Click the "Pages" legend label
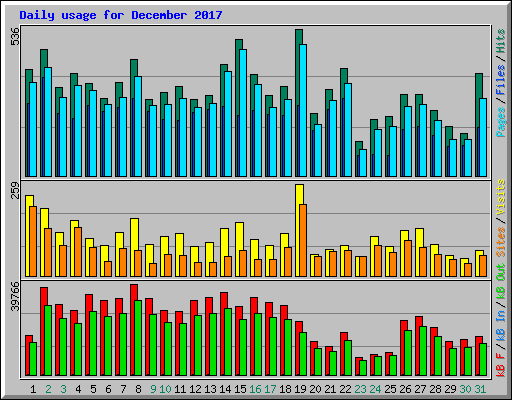The width and height of the screenshot is (512, 400). (500, 122)
